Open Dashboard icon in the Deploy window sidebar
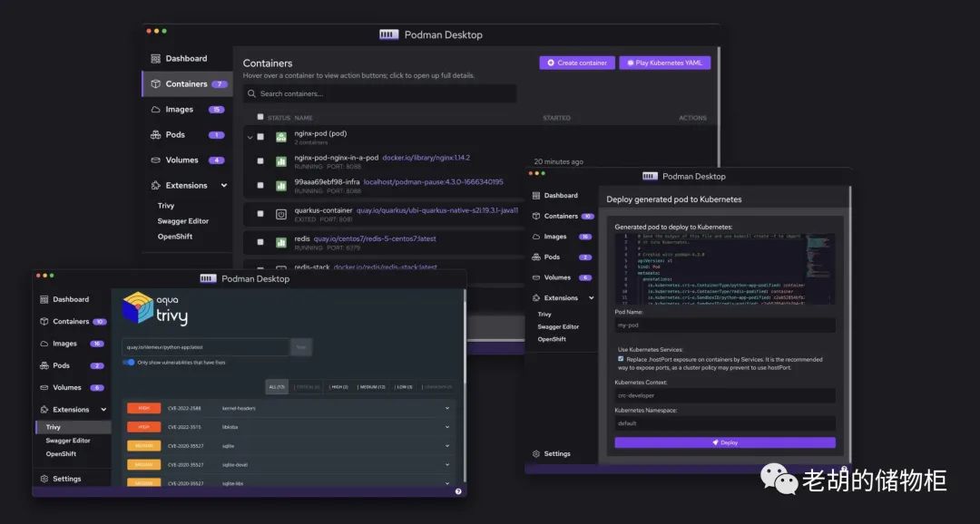The width and height of the screenshot is (980, 524). 536,196
